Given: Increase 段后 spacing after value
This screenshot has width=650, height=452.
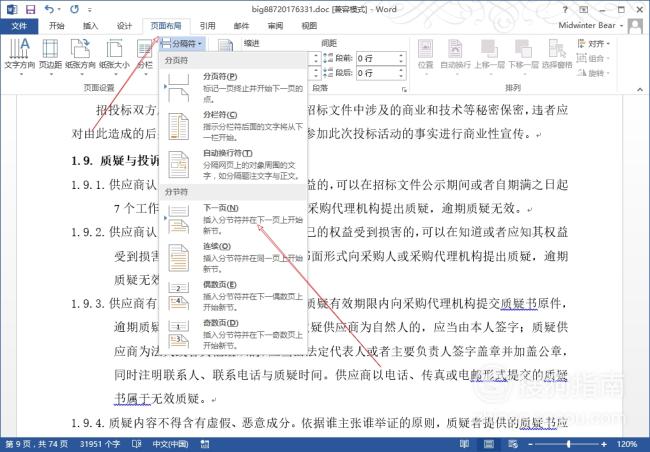Looking at the screenshot, I should point(401,70).
